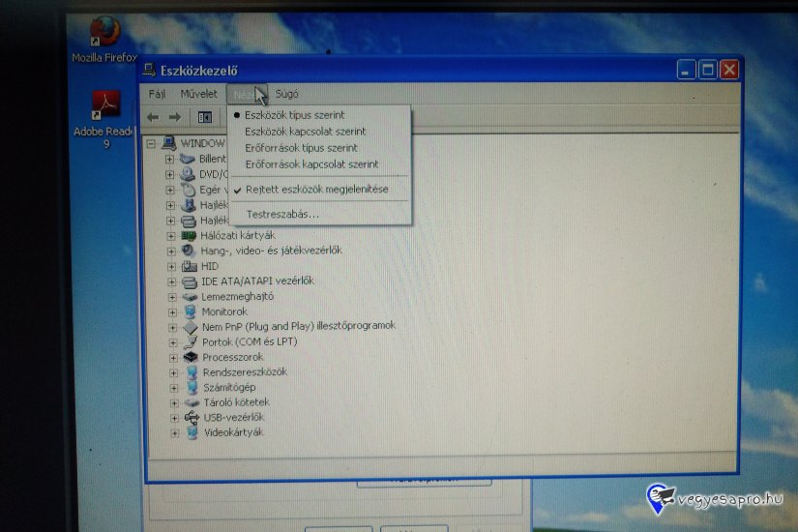Click the back arrow toolbar icon
The height and width of the screenshot is (532, 798).
153,117
